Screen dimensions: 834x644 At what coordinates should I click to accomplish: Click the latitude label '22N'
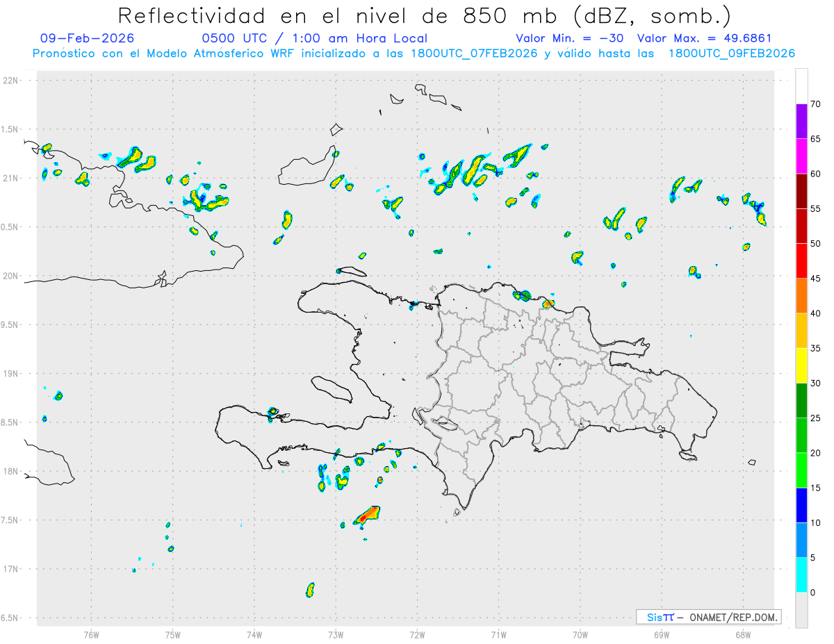10,81
